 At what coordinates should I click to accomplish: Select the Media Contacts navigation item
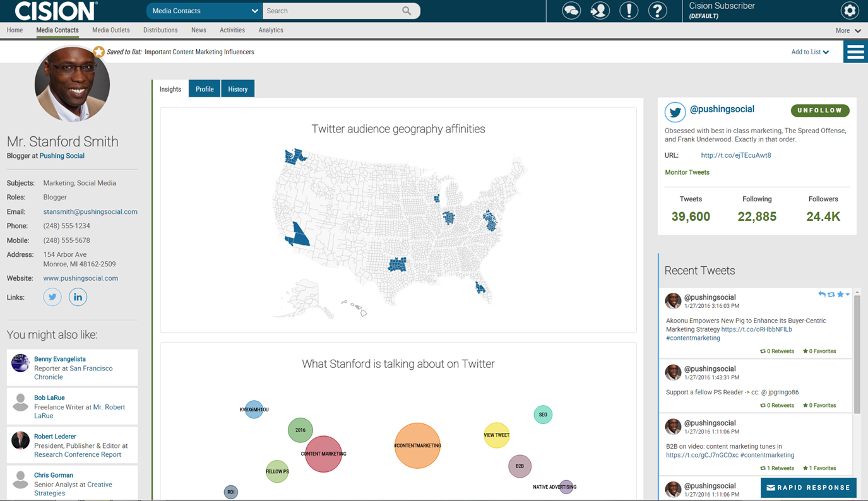[x=57, y=30]
